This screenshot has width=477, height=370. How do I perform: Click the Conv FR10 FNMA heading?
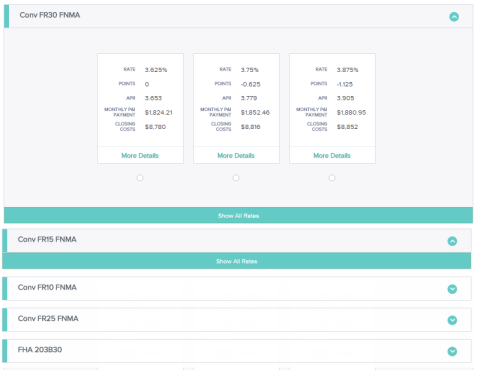(47, 287)
